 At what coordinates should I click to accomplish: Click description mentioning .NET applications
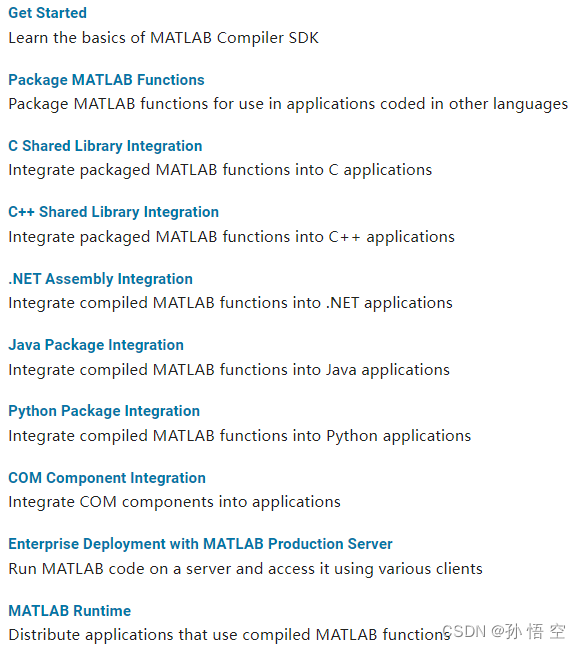(230, 303)
